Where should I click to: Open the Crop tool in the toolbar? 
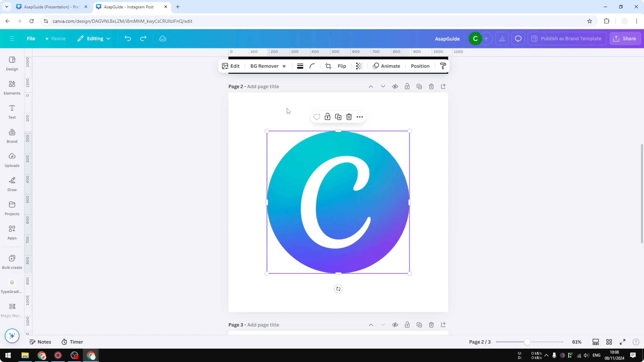(x=328, y=66)
